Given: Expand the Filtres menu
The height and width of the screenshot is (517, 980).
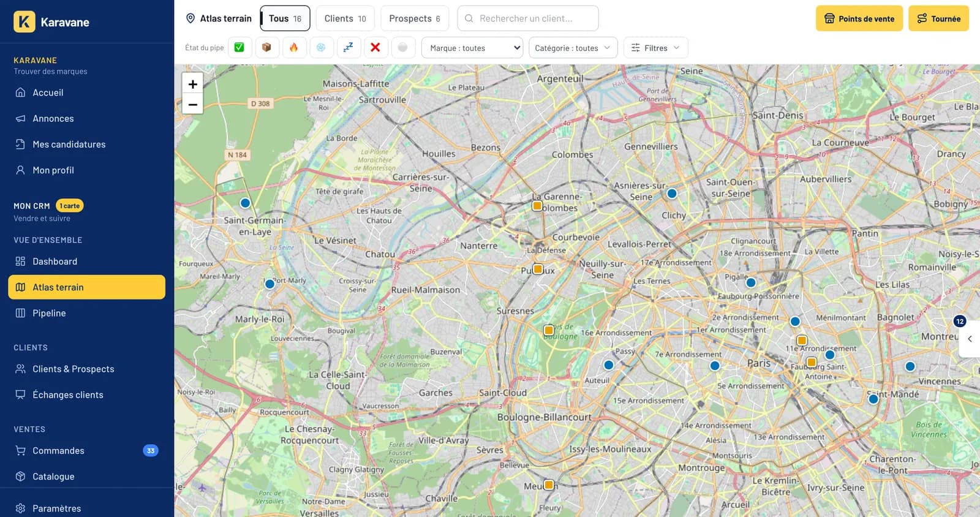Looking at the screenshot, I should [655, 48].
